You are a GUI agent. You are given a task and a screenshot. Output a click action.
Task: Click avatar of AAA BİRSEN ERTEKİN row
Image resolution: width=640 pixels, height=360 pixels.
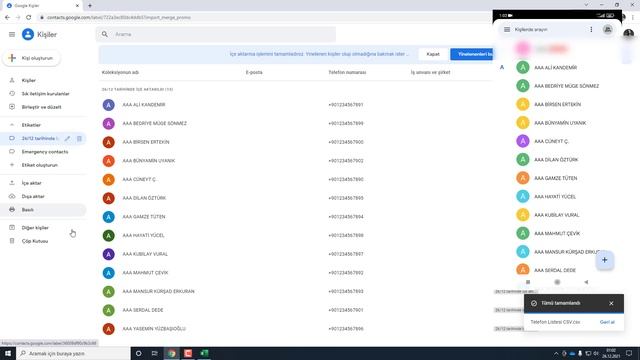[x=109, y=142]
